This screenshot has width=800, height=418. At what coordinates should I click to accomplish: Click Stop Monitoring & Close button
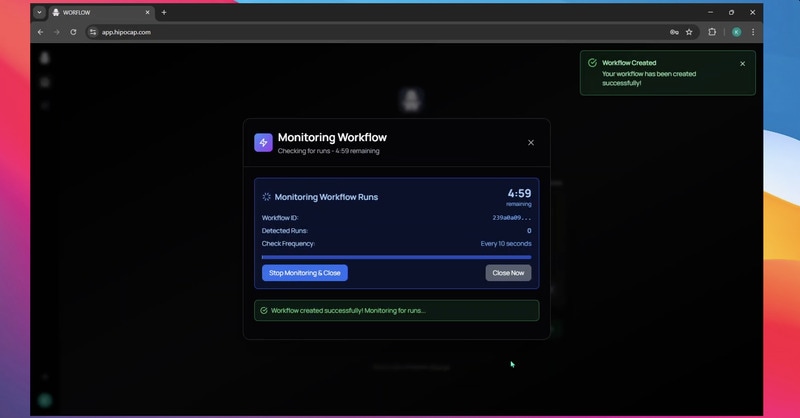pyautogui.click(x=305, y=273)
